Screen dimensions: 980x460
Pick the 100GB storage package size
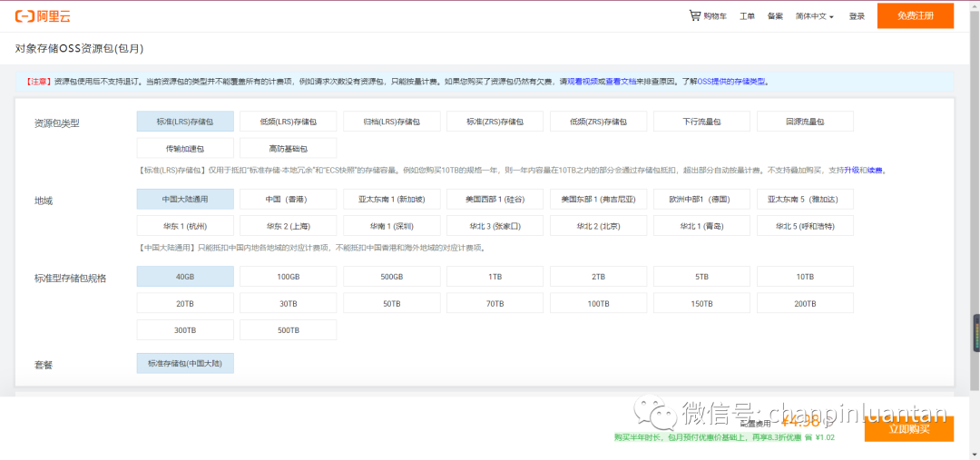[289, 276]
